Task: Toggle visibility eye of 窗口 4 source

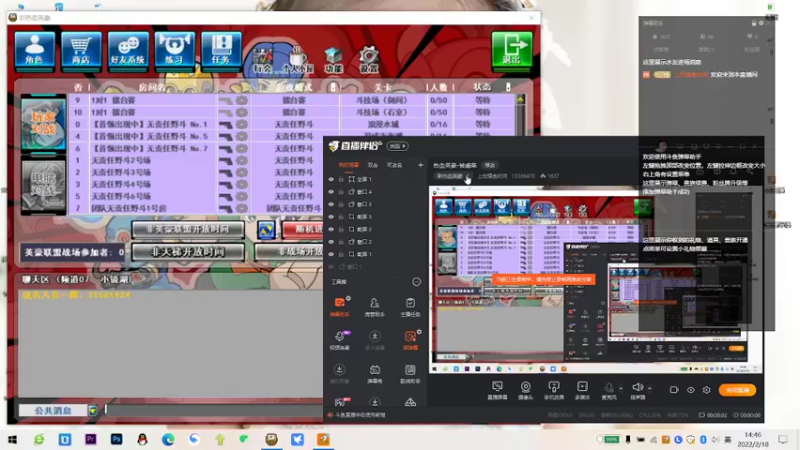Action: pyautogui.click(x=331, y=192)
